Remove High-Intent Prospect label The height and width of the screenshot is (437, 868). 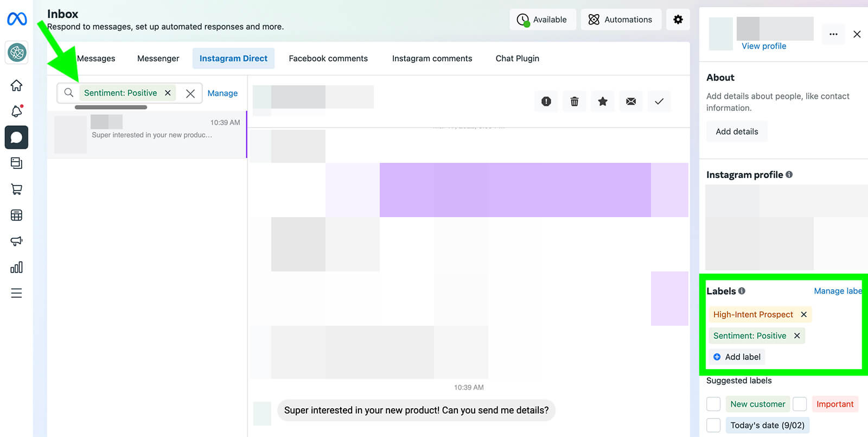[804, 314]
